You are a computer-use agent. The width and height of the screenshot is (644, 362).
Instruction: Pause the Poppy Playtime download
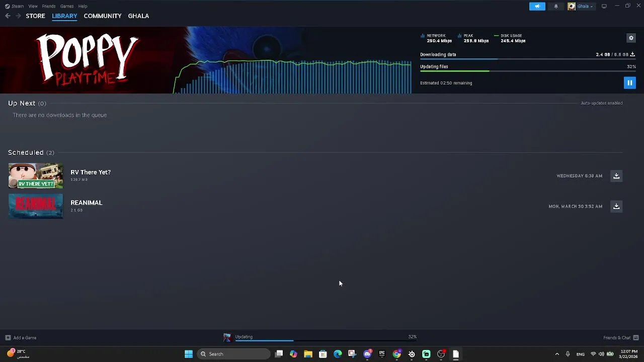[629, 83]
